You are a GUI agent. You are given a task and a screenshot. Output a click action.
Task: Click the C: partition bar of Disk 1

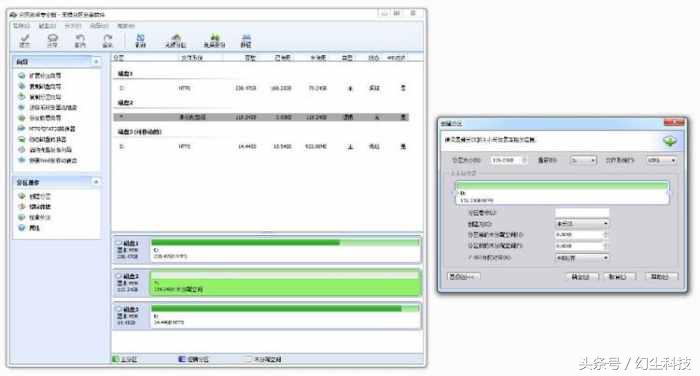[286, 250]
